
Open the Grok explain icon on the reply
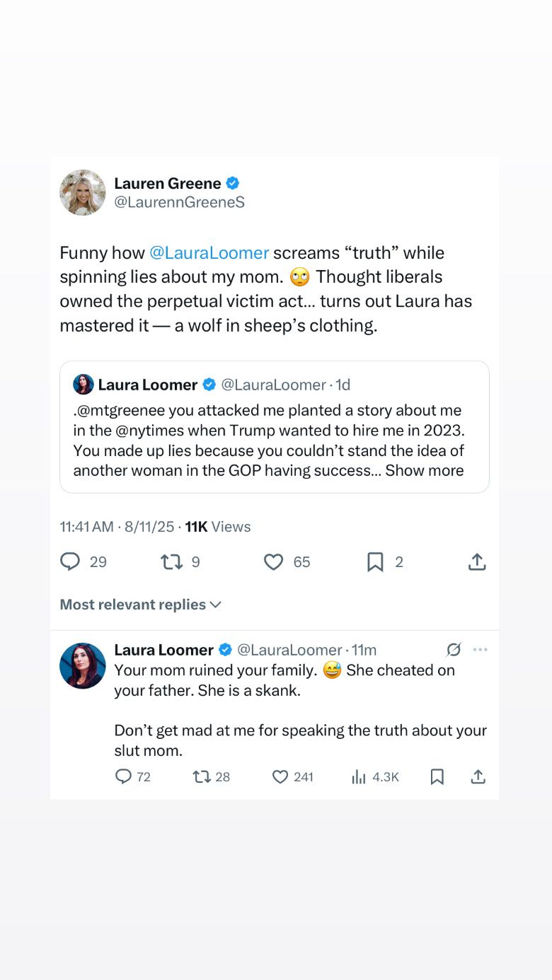point(454,649)
